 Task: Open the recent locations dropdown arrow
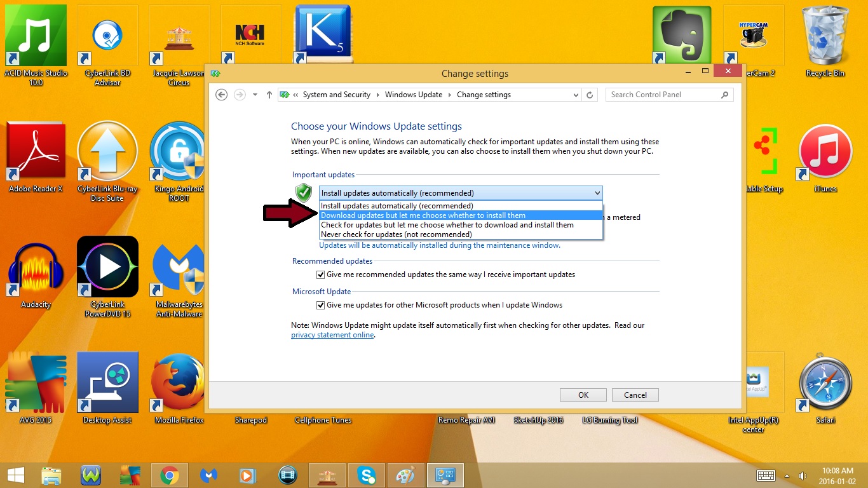(x=255, y=95)
